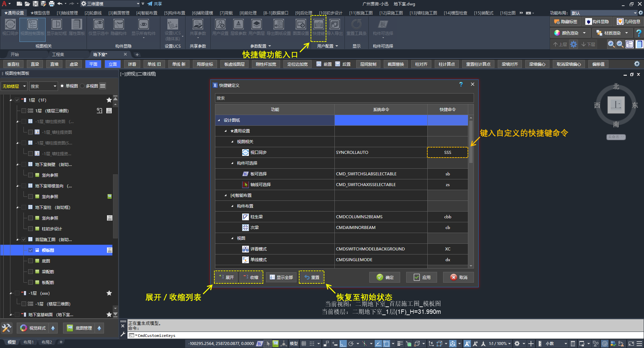The height and width of the screenshot is (348, 644).
Task: Click the dialog's vertical scrollbar thumb
Action: click(471, 142)
